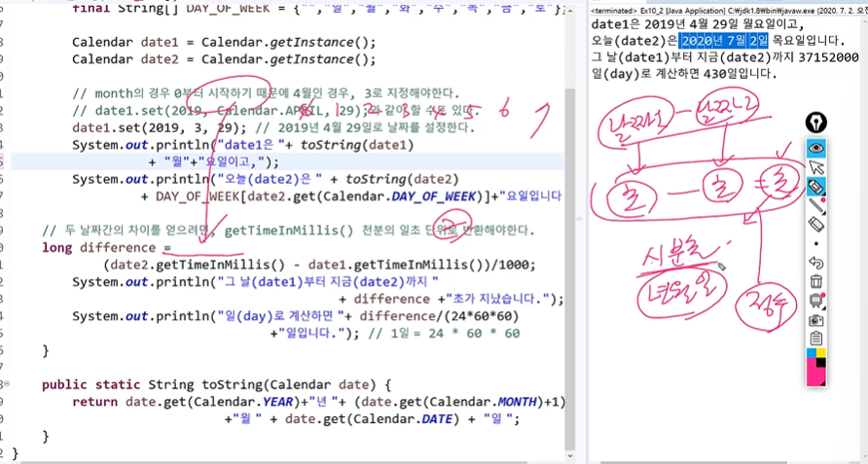Click the Epic Pen nib logo button
Viewport: 868px width, 464px height.
point(816,123)
